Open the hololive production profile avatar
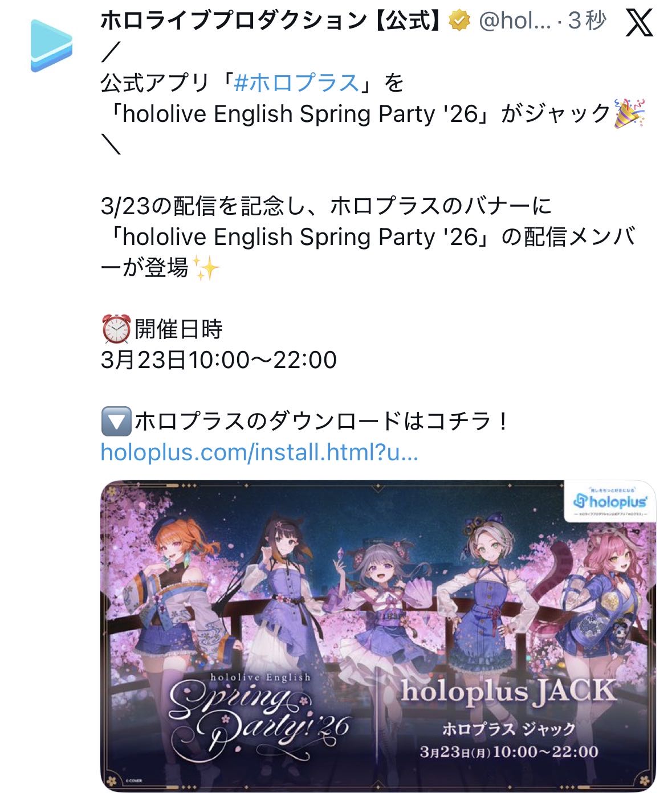Viewport: 672px width, 801px height. tap(52, 46)
